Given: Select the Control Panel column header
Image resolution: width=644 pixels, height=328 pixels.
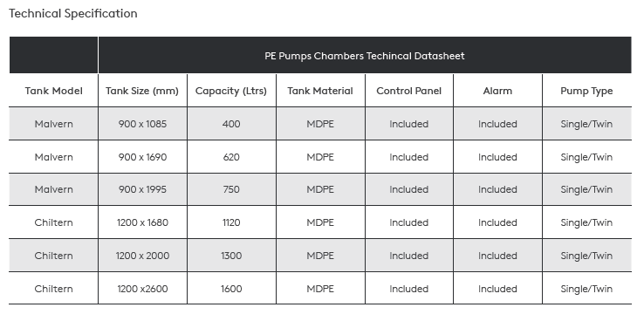Looking at the screenshot, I should [x=409, y=91].
